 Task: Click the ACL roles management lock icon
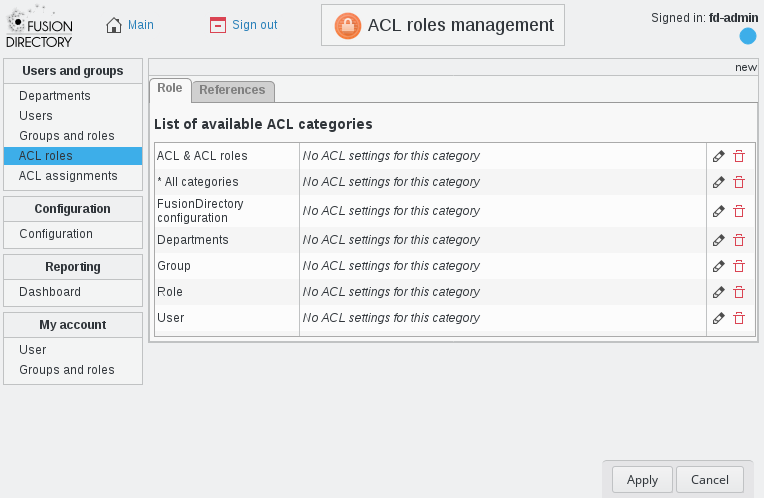click(x=347, y=25)
